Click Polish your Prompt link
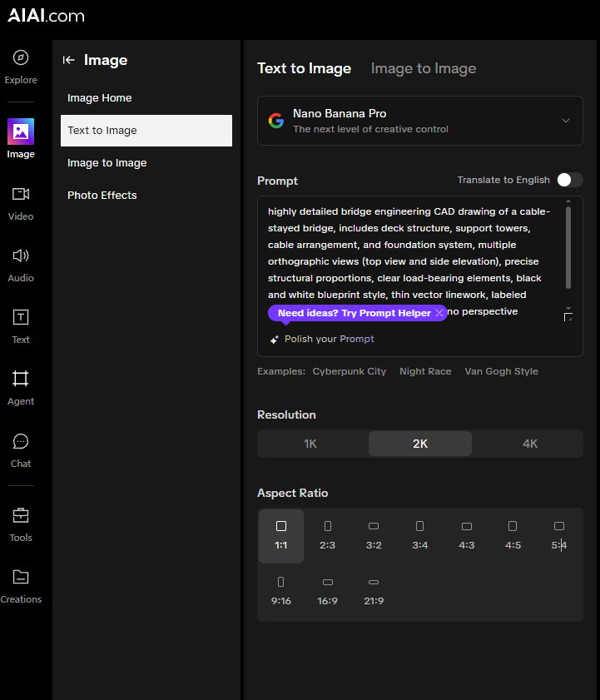The height and width of the screenshot is (700, 600). coord(329,339)
